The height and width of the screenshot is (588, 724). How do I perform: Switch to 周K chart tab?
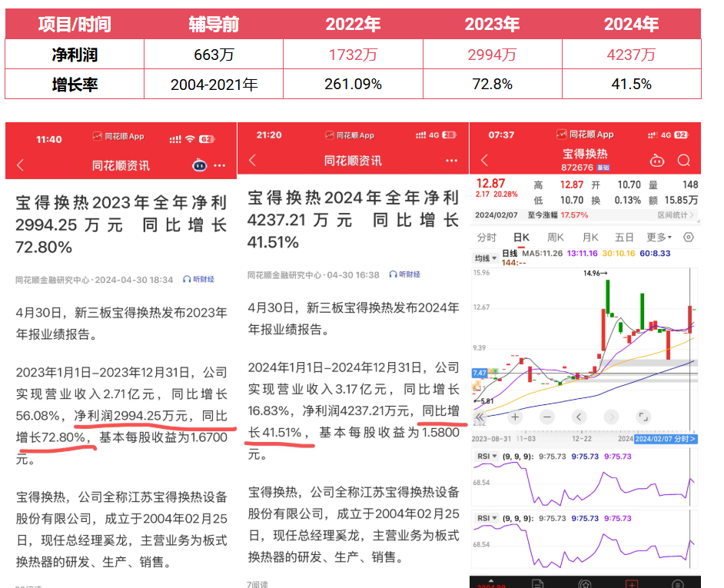pos(556,238)
